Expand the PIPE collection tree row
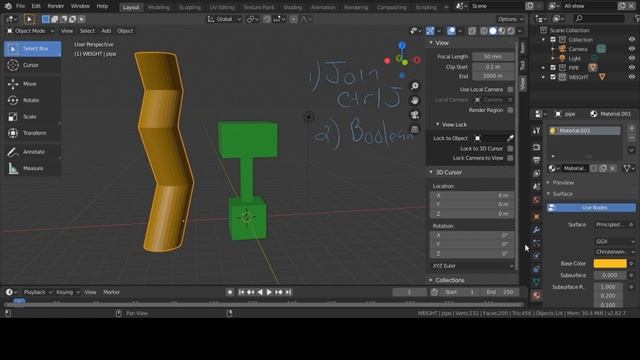 click(543, 68)
